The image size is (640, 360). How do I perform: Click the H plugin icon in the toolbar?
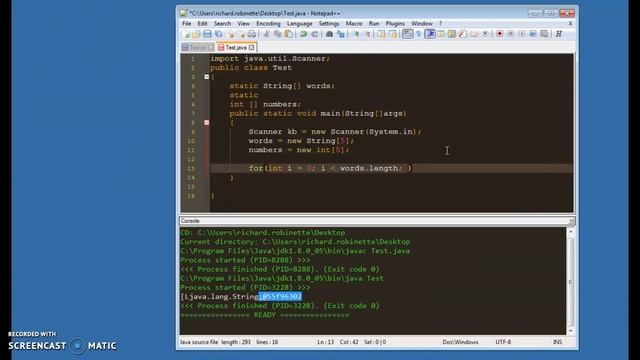558,34
